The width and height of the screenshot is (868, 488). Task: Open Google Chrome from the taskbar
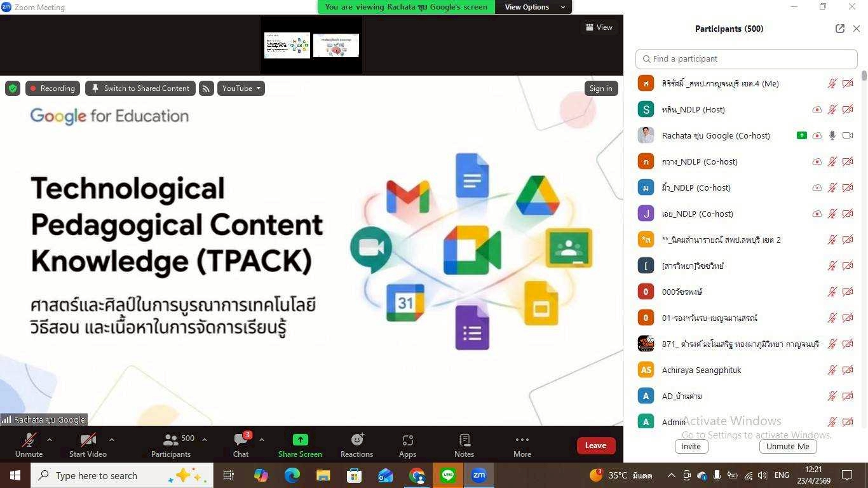[x=417, y=475]
